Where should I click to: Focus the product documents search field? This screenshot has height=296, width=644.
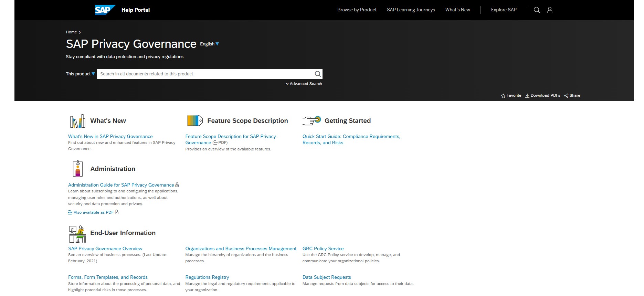tap(205, 74)
